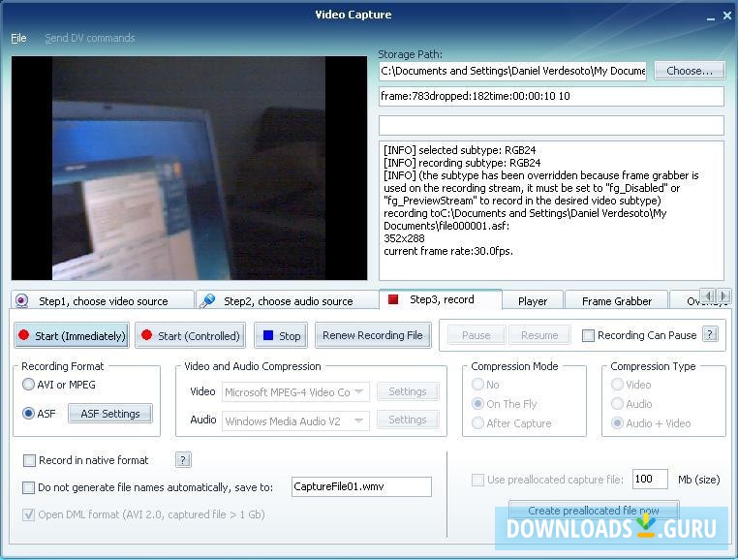Open the File menu
Image resolution: width=738 pixels, height=560 pixels.
pyautogui.click(x=18, y=38)
